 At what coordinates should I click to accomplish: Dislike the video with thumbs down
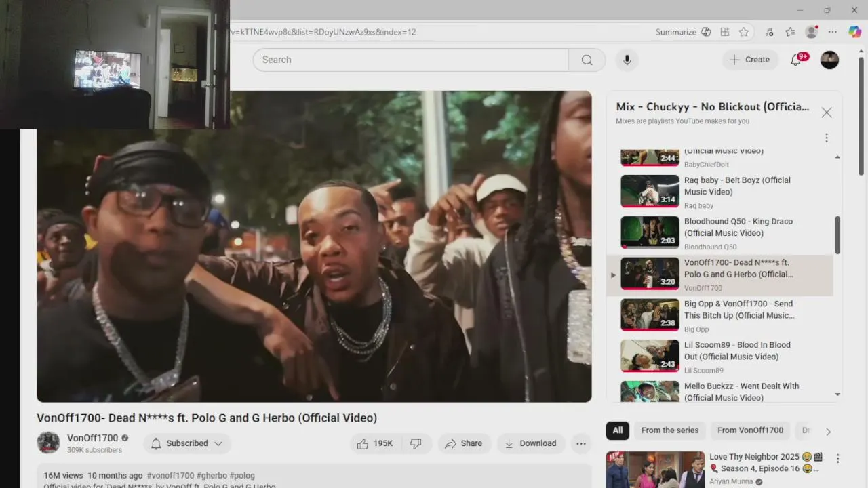[x=416, y=443]
